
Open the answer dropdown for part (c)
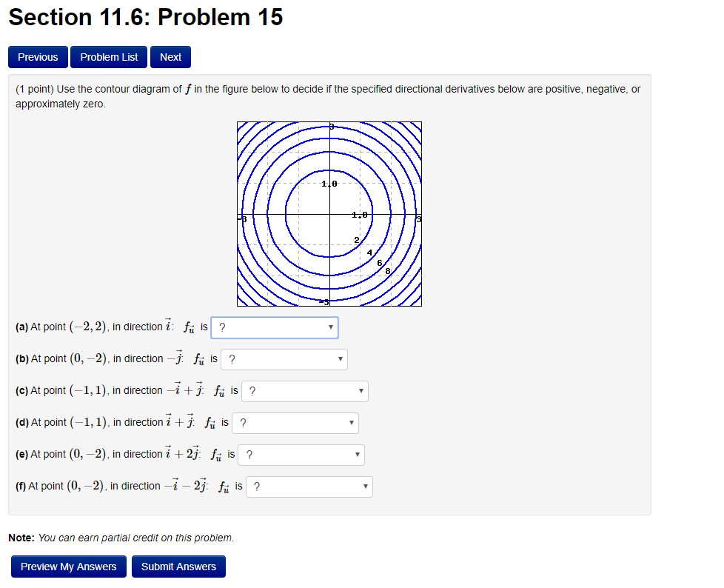[304, 391]
